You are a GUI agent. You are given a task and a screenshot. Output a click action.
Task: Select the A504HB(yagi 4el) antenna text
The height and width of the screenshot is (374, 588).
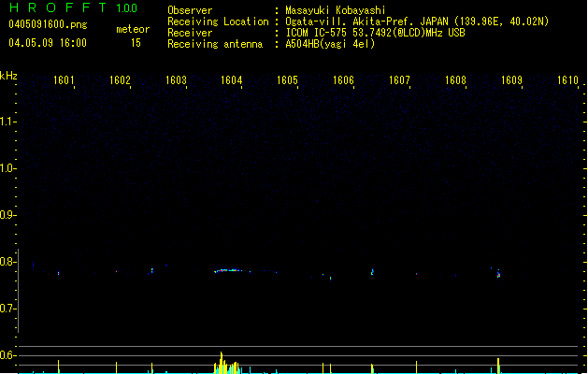(x=330, y=44)
